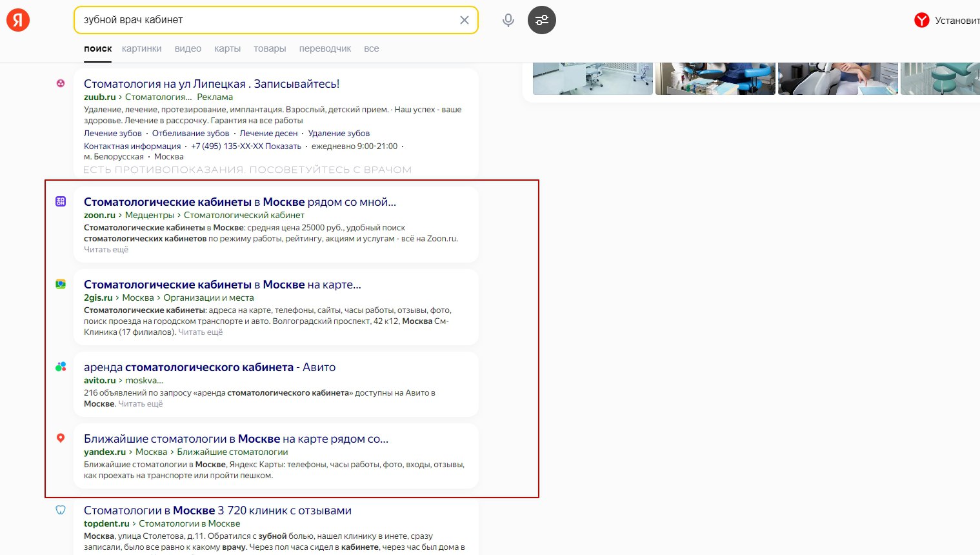Open Лечение десен sitelink

coord(269,133)
